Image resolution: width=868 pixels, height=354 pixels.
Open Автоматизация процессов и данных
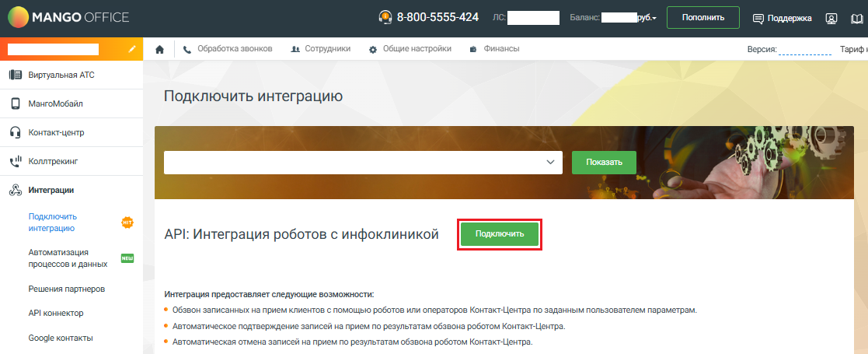coord(68,258)
